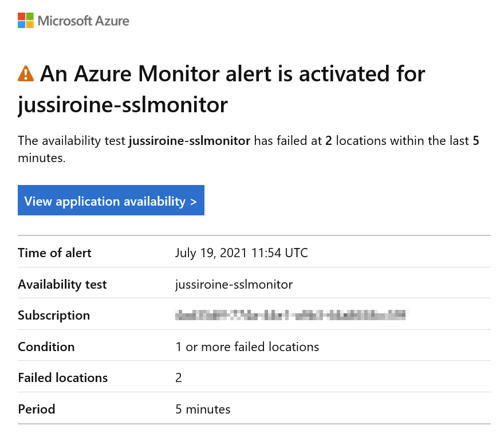The width and height of the screenshot is (504, 433).
Task: Open View application availability button
Action: 111,200
